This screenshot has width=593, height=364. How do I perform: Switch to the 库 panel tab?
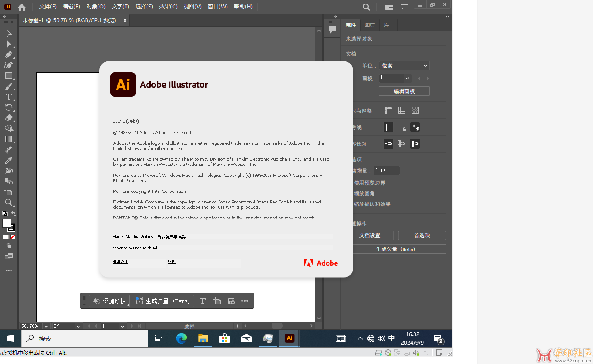(386, 25)
